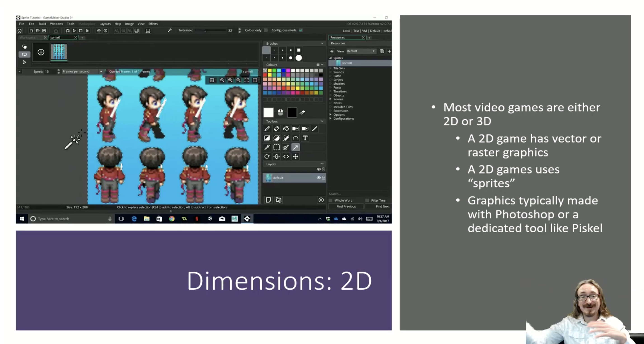Collapse the Toolbox panel chevron

322,121
